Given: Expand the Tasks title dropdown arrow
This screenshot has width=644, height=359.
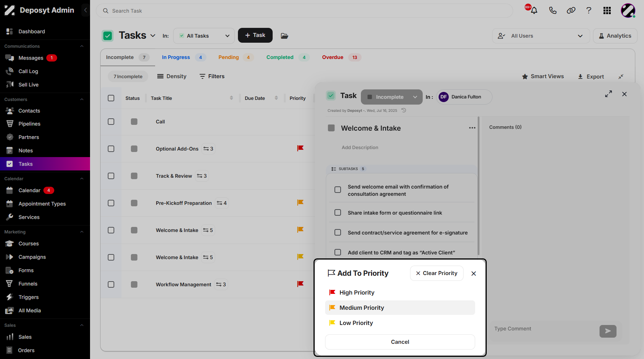Looking at the screenshot, I should click(x=153, y=35).
